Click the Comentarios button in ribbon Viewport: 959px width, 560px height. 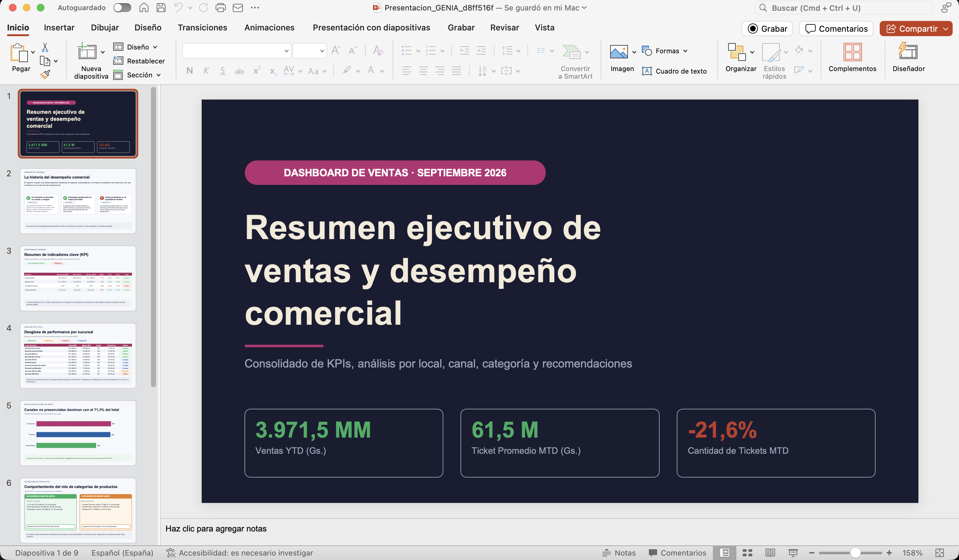[x=836, y=29]
